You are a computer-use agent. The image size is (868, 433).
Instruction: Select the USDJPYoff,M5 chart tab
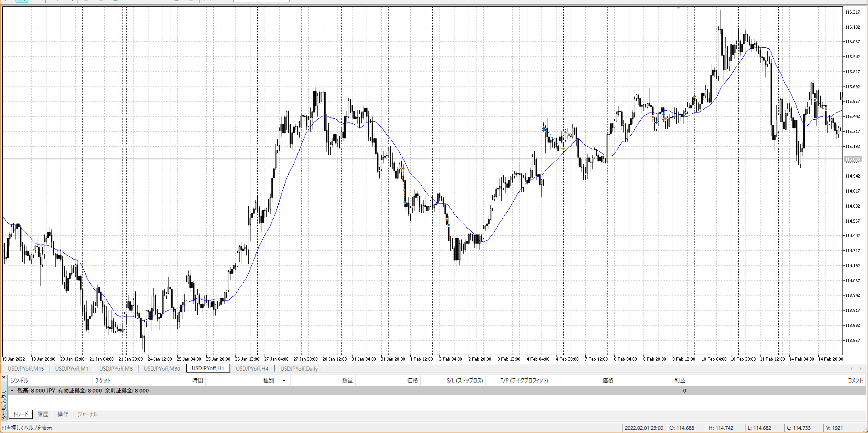116,369
